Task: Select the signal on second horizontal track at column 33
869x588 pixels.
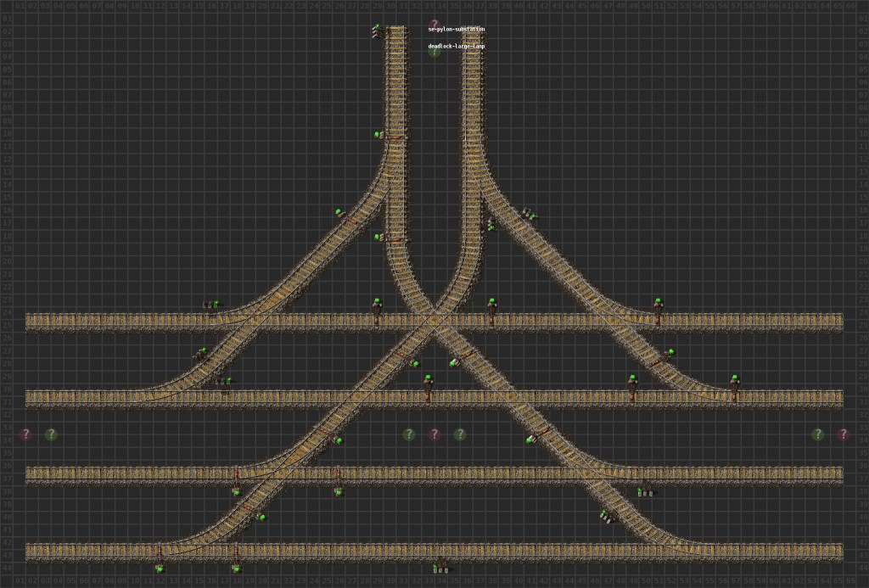Action: click(x=428, y=388)
